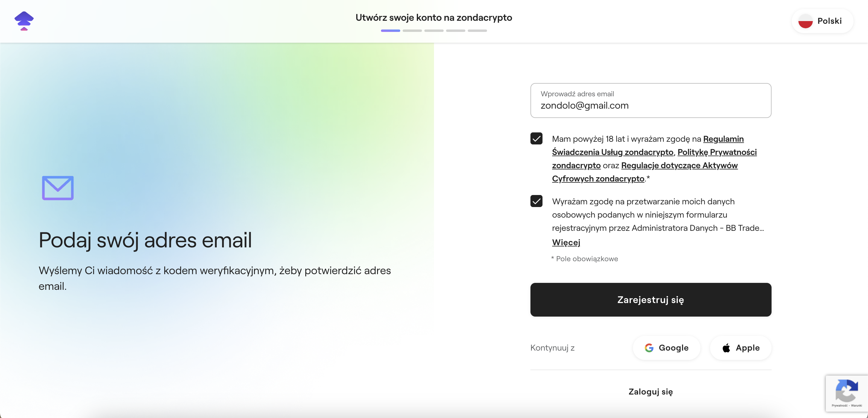Click the last progress step bar
This screenshot has width=868, height=418.
tap(477, 31)
